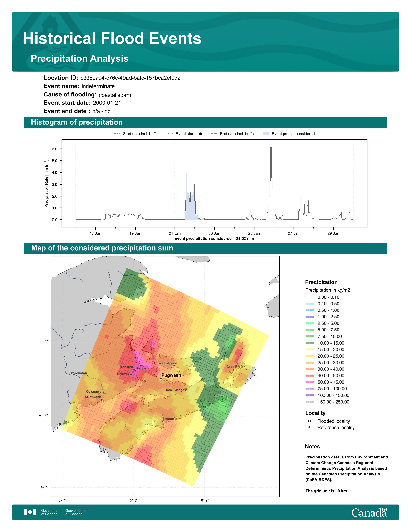This screenshot has height=532, width=411.
Task: Click the dashed end-buffer line at the histogram's right
Action: pyautogui.click(x=353, y=183)
